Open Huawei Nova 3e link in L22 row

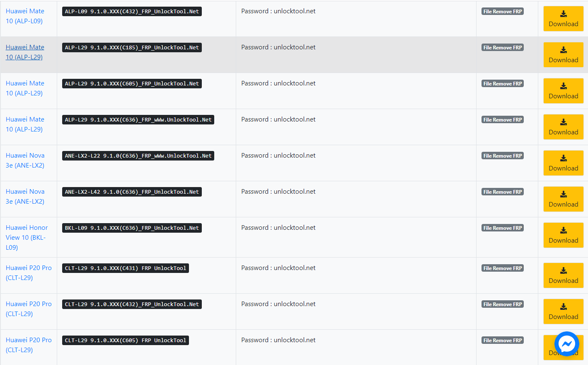coord(25,161)
